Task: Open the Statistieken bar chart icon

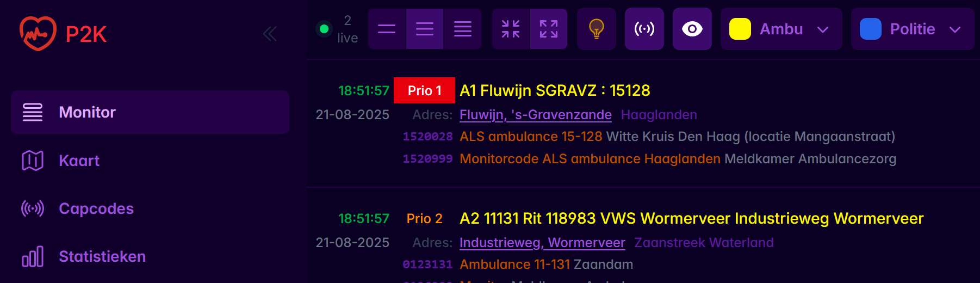Action: point(33,256)
